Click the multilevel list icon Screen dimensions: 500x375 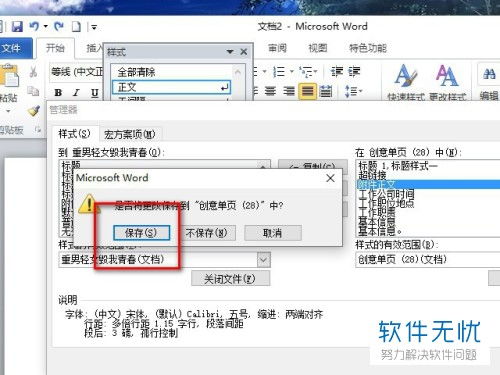(x=306, y=71)
